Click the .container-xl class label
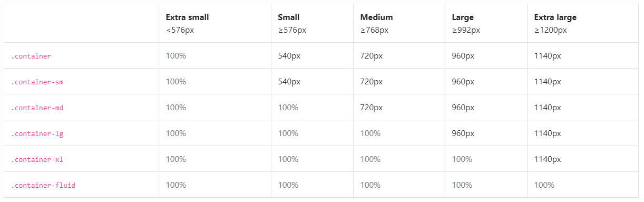 [37, 159]
